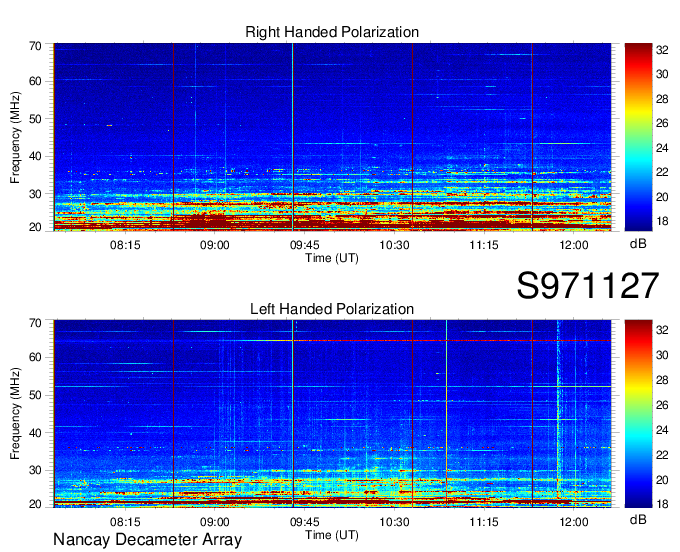Click the dB label under the top colorbar

click(638, 244)
